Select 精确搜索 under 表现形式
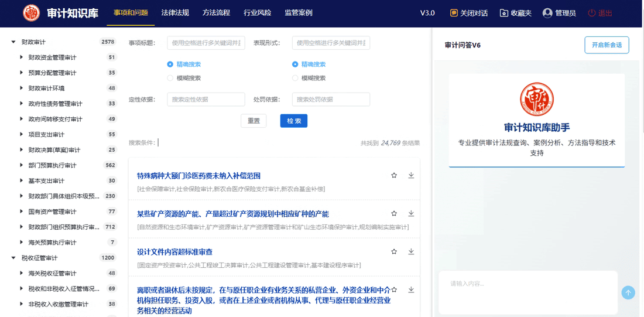 pos(295,64)
